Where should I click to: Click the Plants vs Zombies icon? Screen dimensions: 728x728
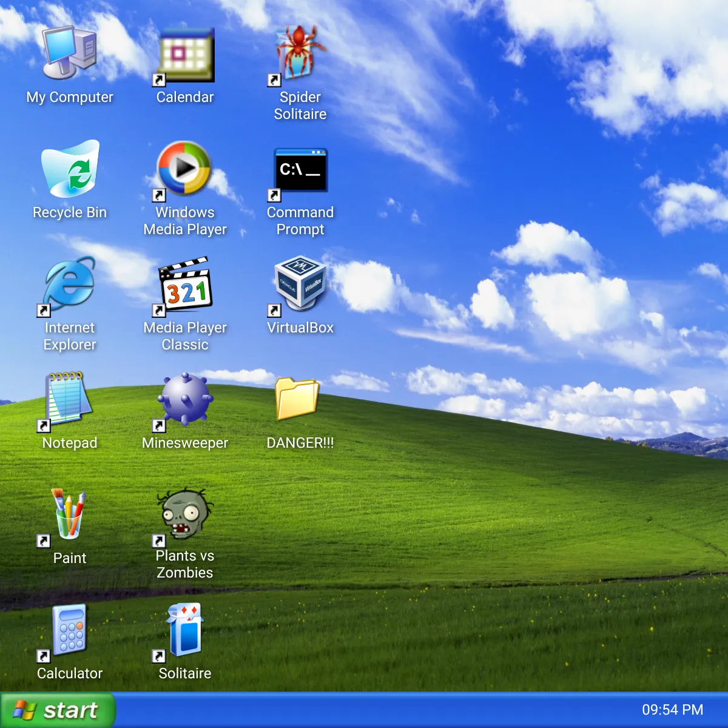(x=184, y=514)
